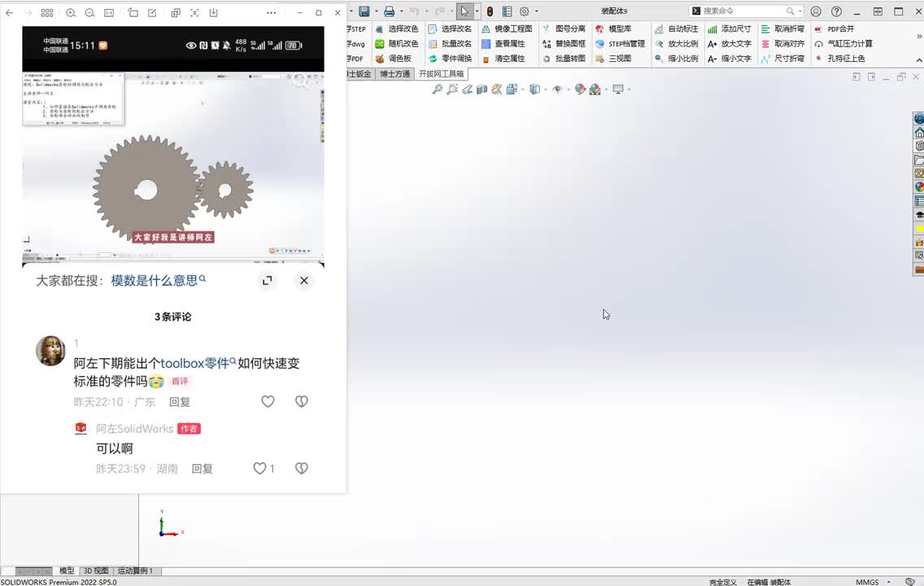Image resolution: width=924 pixels, height=586 pixels.
Task: Click 批量改名 batch rename tool
Action: point(451,44)
